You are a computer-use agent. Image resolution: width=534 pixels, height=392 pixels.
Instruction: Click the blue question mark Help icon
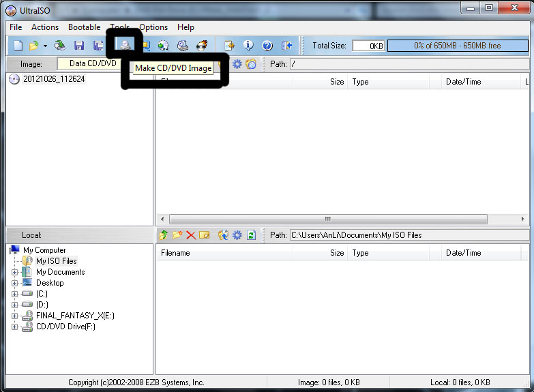click(267, 46)
